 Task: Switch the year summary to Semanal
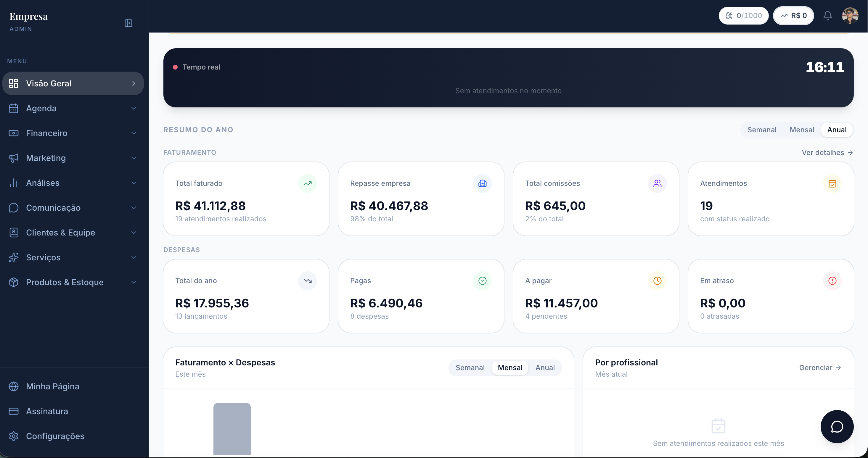(761, 130)
